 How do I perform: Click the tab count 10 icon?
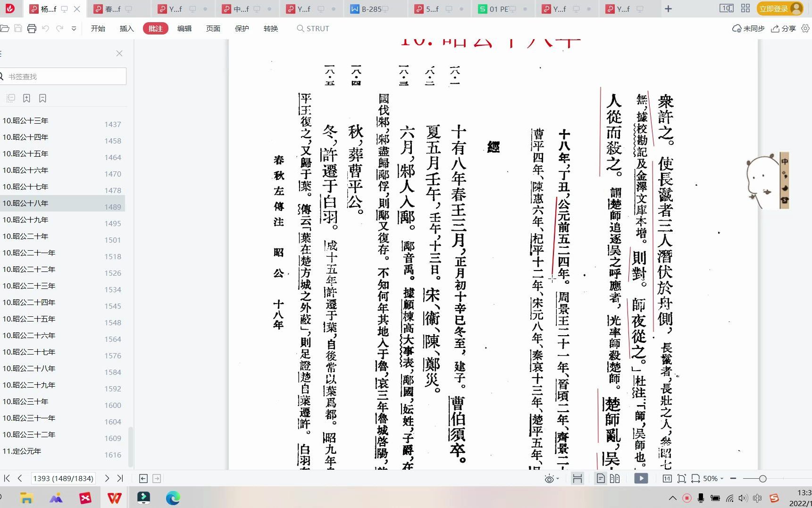click(727, 8)
